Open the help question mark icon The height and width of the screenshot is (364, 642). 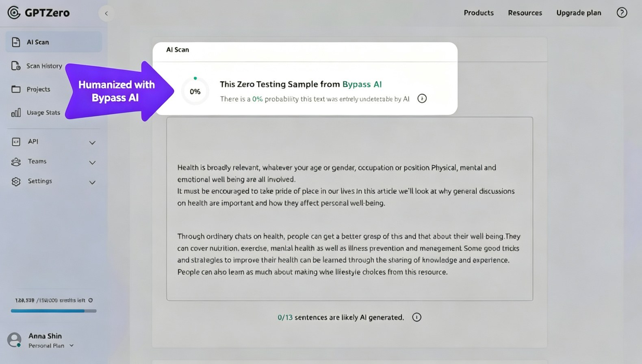pyautogui.click(x=622, y=13)
